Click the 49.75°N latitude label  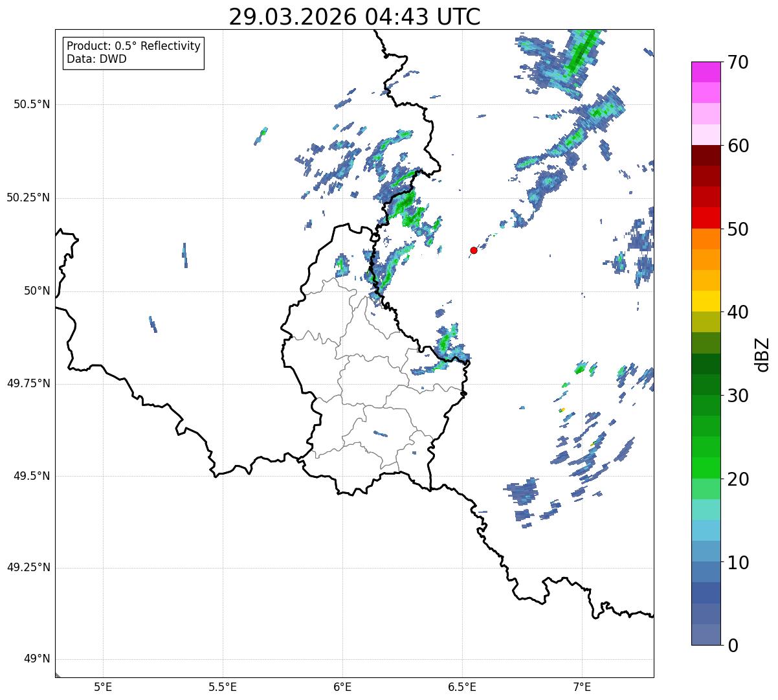click(28, 383)
